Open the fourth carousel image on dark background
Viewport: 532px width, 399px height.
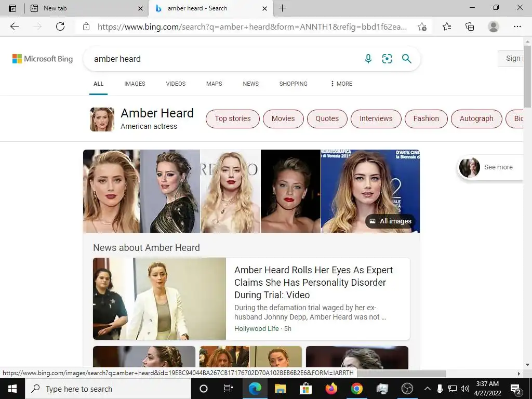click(x=290, y=191)
